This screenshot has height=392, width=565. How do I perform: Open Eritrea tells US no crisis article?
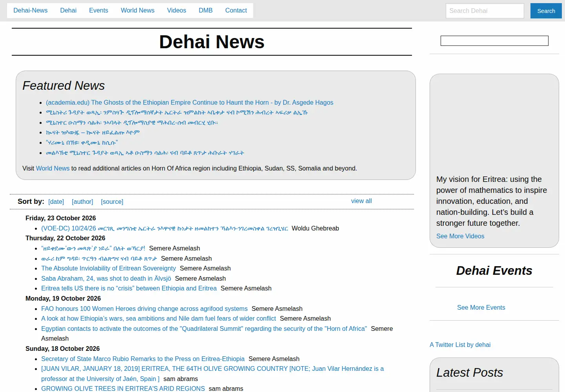coord(129,289)
